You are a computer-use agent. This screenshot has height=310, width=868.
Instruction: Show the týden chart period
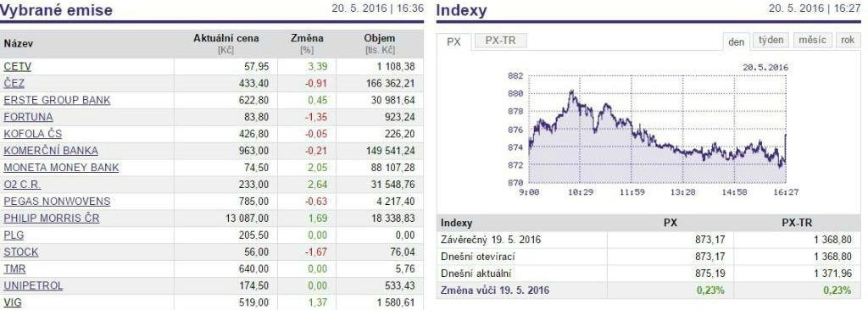click(771, 41)
